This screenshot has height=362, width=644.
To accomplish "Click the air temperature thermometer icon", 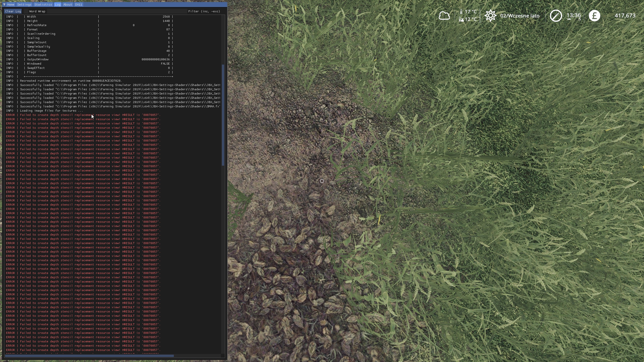I will [461, 12].
